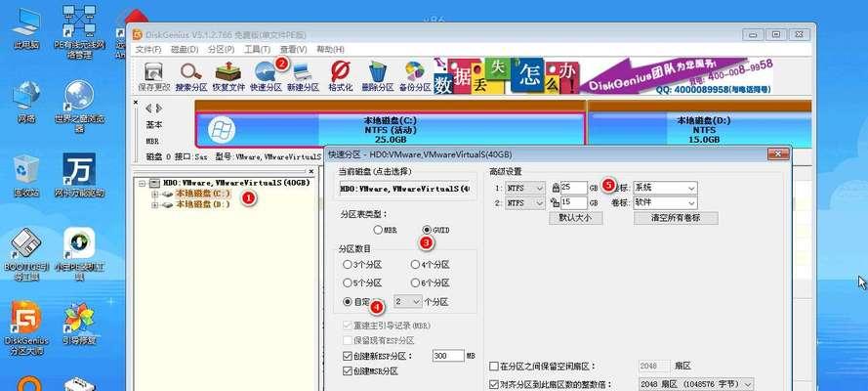
Task: Click the current disk HD0:VMware selection box
Action: point(404,189)
